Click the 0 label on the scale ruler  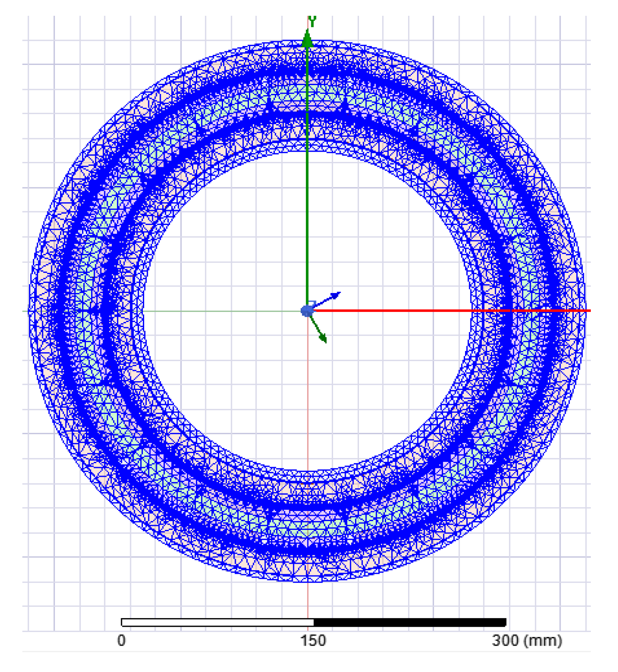tap(121, 640)
